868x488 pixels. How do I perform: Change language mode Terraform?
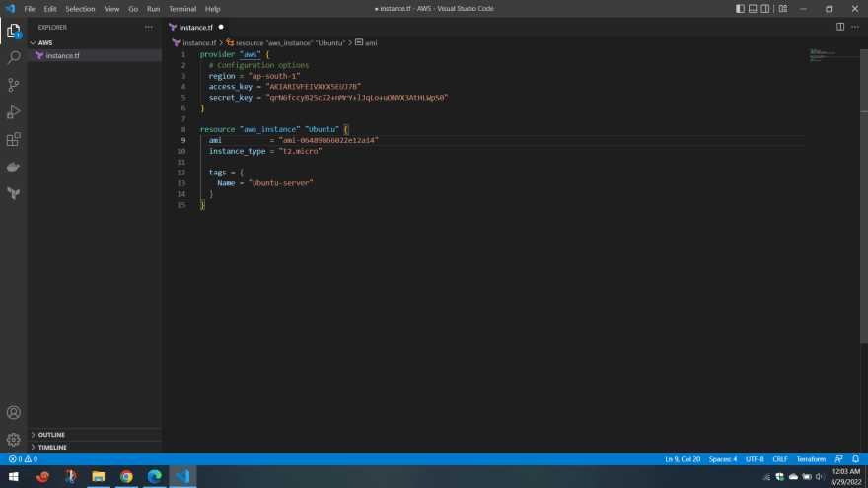[x=811, y=459]
